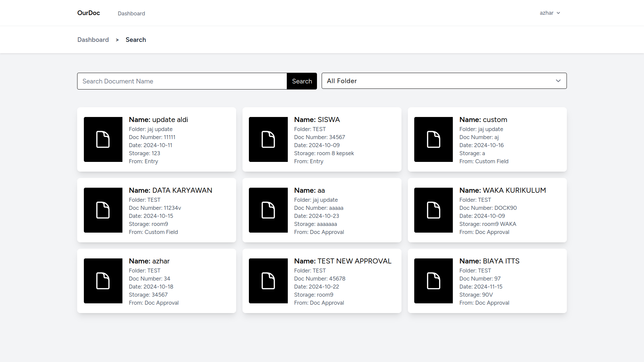
Task: Select the Search breadcrumb item
Action: (x=136, y=40)
